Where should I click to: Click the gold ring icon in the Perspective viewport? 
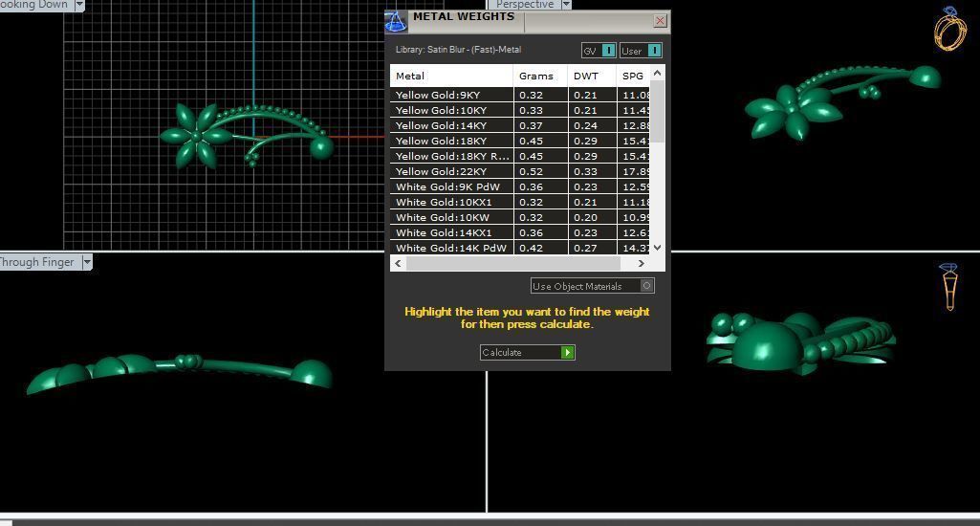(950, 29)
